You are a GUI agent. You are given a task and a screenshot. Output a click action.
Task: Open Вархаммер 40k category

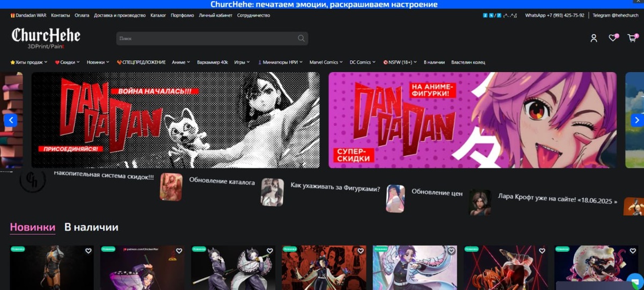213,62
